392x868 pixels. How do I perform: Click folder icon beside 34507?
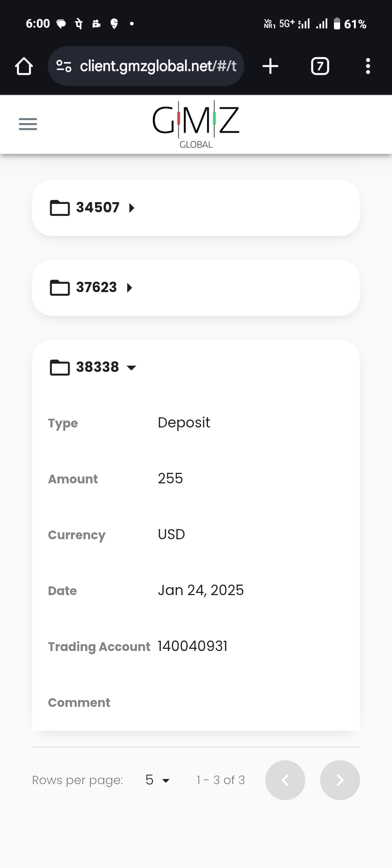click(60, 208)
